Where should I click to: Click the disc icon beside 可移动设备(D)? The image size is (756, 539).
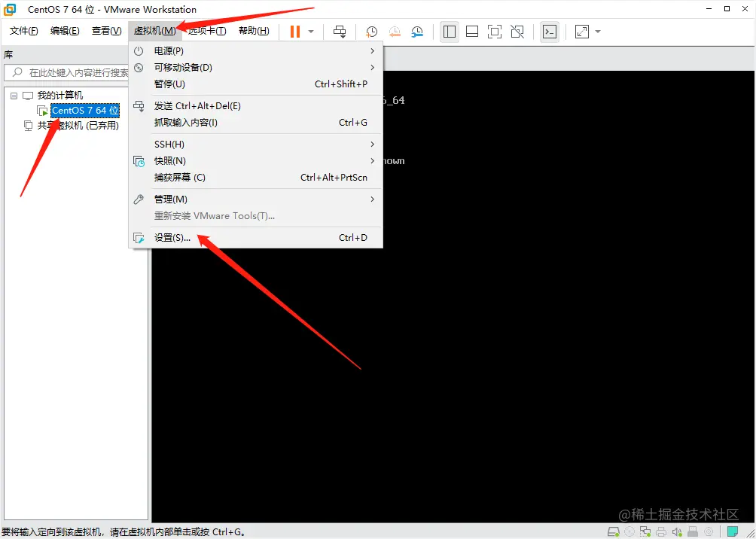[x=139, y=68]
